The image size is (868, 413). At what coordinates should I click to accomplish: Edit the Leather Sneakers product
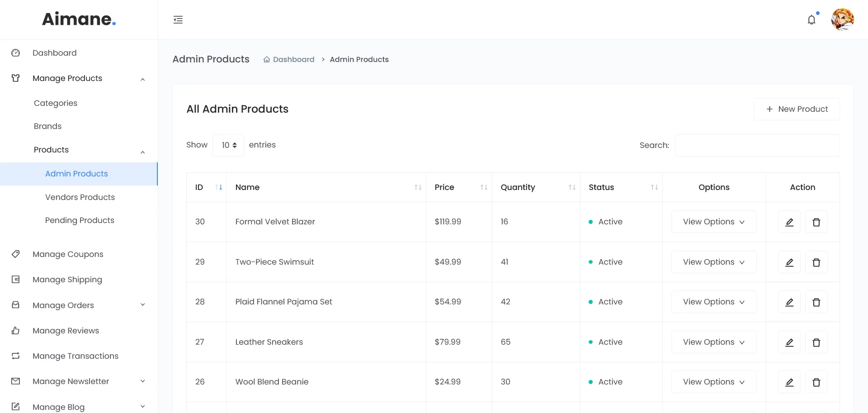(789, 342)
